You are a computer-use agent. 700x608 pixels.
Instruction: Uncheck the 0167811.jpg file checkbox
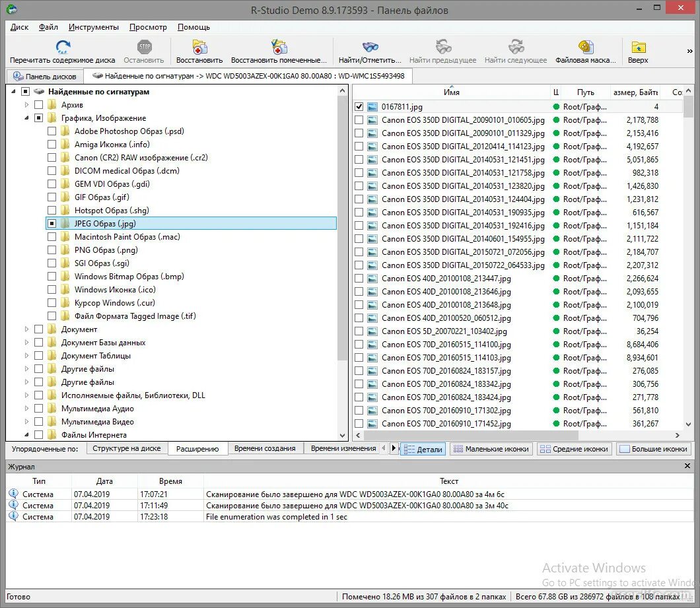tap(359, 107)
